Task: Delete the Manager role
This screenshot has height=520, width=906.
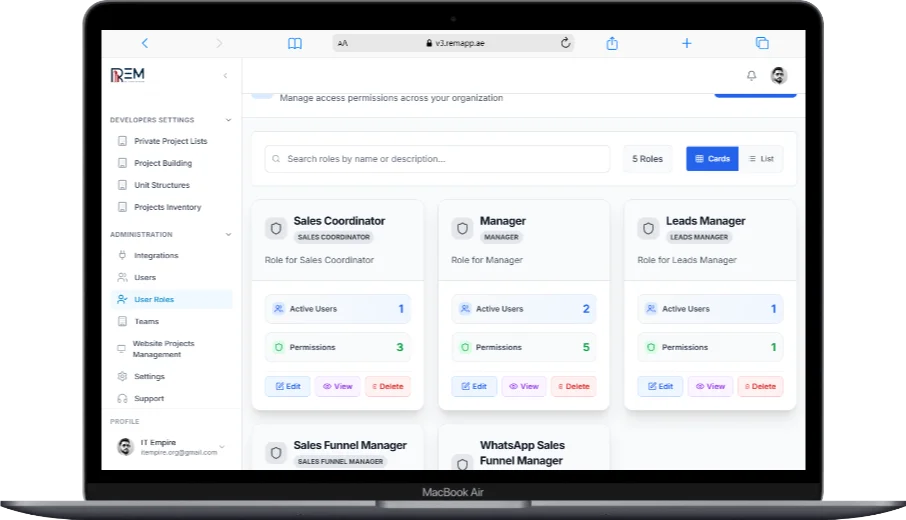Action: (574, 387)
